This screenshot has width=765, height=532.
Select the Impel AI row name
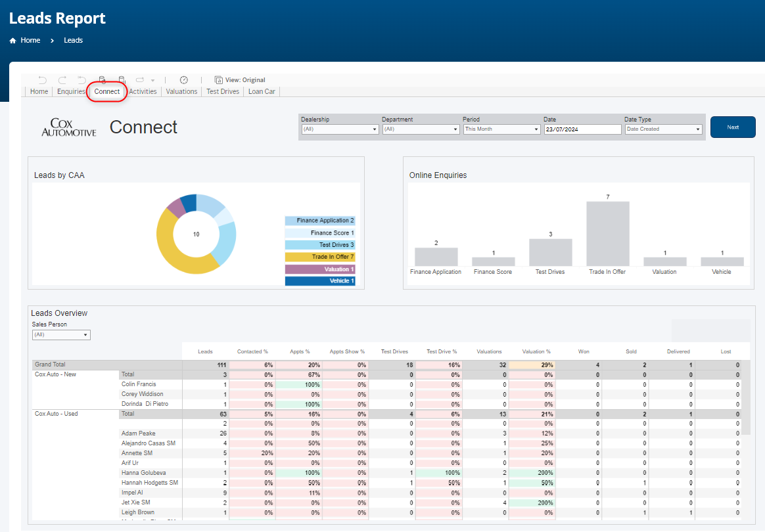(x=132, y=493)
